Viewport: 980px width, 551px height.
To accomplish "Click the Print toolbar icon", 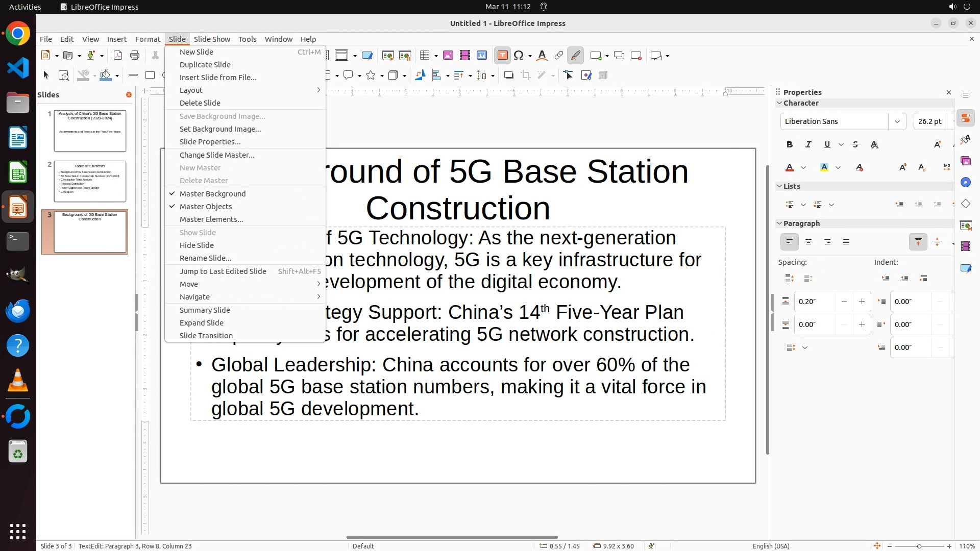I will 135,56.
